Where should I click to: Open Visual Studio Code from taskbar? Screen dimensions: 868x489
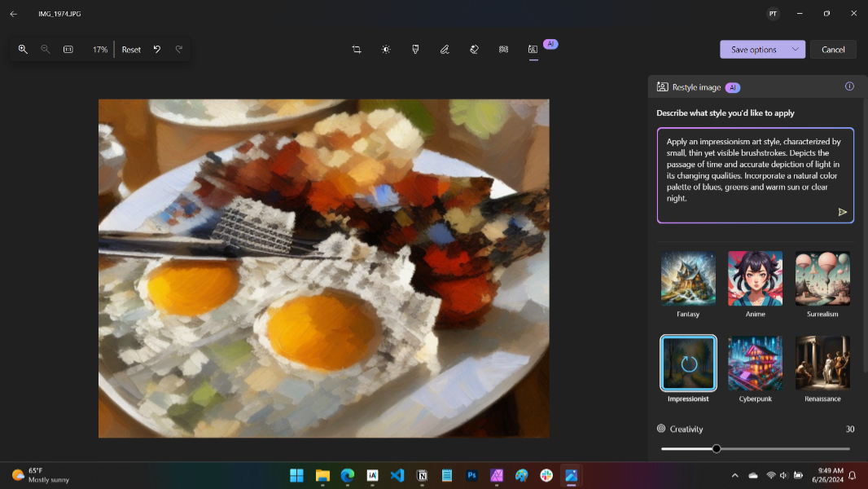click(x=397, y=475)
